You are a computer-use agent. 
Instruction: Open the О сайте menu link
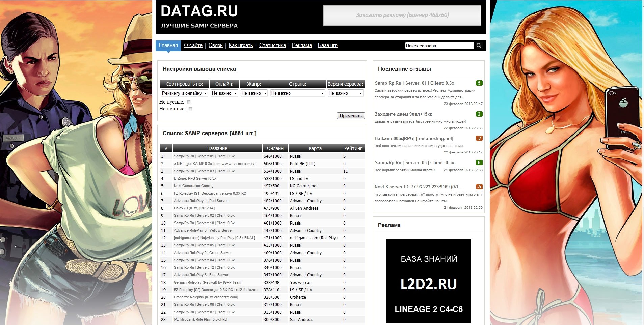pos(193,45)
